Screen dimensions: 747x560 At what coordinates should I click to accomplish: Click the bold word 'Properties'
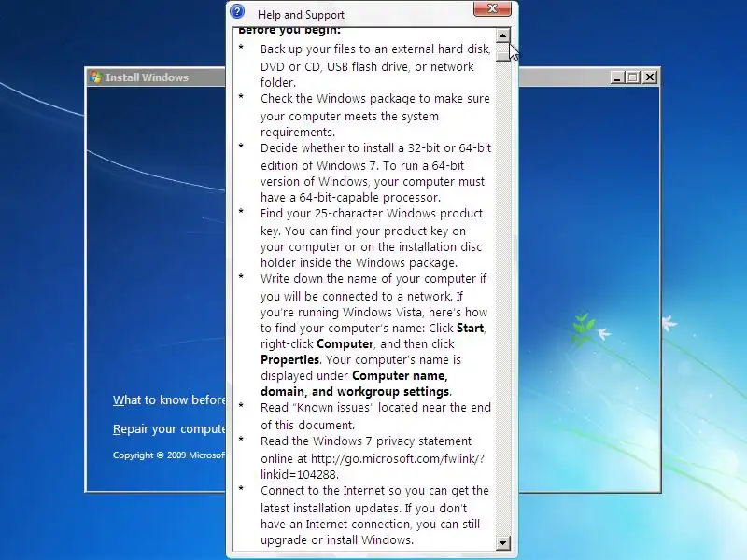289,359
